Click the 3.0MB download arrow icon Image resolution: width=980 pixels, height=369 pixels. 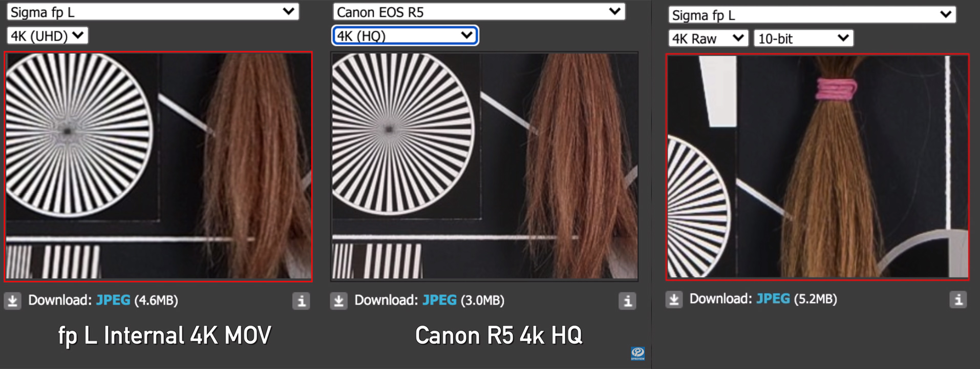point(338,301)
